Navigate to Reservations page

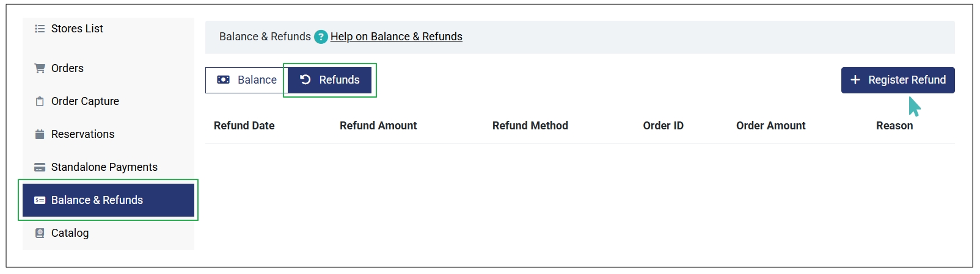pyautogui.click(x=82, y=134)
